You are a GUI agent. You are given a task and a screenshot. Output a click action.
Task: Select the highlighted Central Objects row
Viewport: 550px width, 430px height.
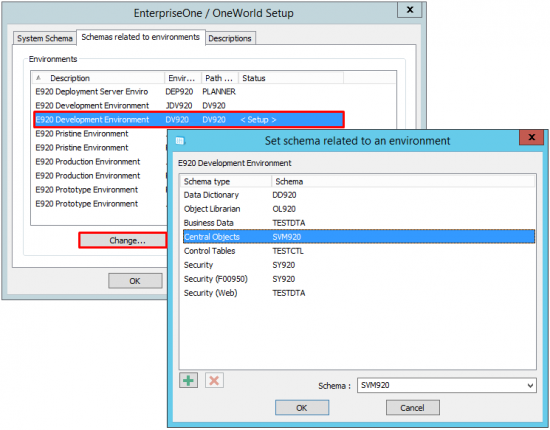(x=359, y=237)
